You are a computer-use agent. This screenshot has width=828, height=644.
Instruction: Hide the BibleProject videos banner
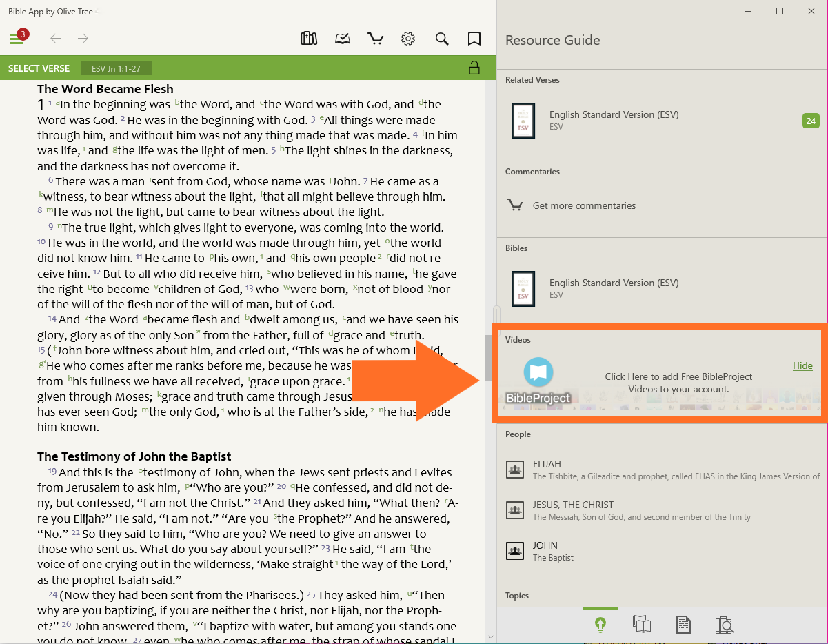(802, 365)
